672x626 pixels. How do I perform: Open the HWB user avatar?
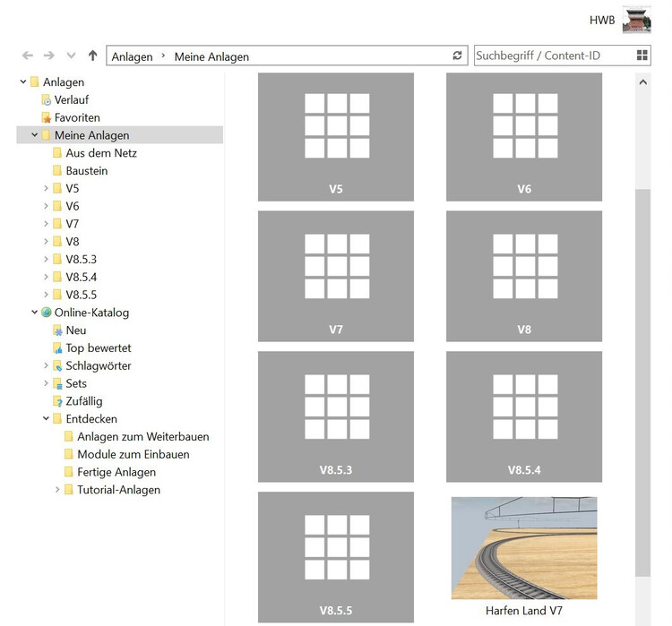click(636, 20)
